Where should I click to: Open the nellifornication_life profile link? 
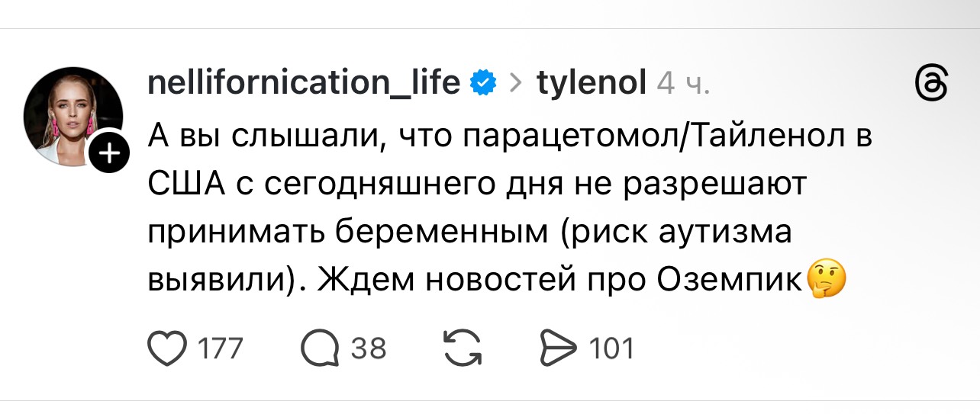click(303, 82)
